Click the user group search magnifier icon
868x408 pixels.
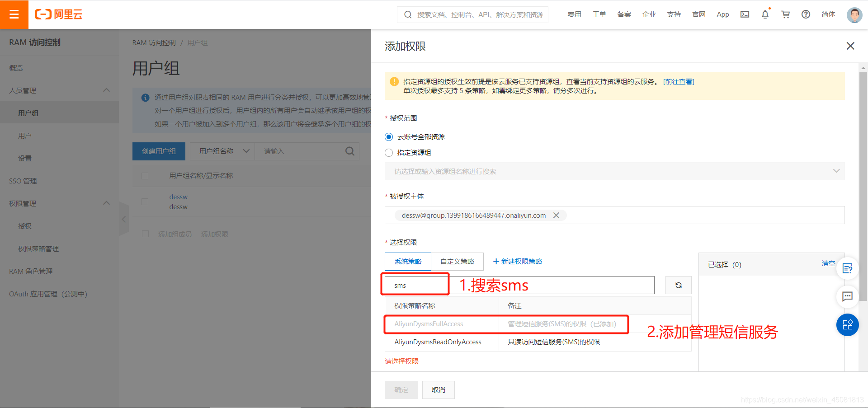pyautogui.click(x=350, y=151)
